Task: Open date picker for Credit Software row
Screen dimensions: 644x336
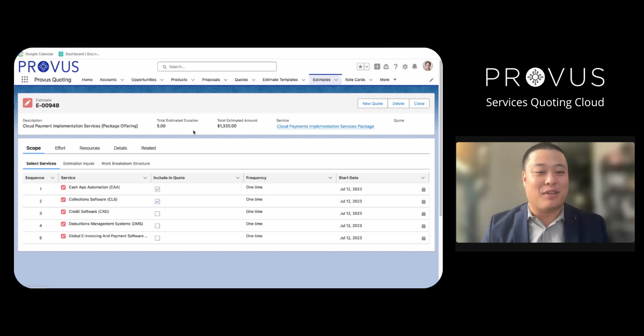Action: pyautogui.click(x=423, y=214)
